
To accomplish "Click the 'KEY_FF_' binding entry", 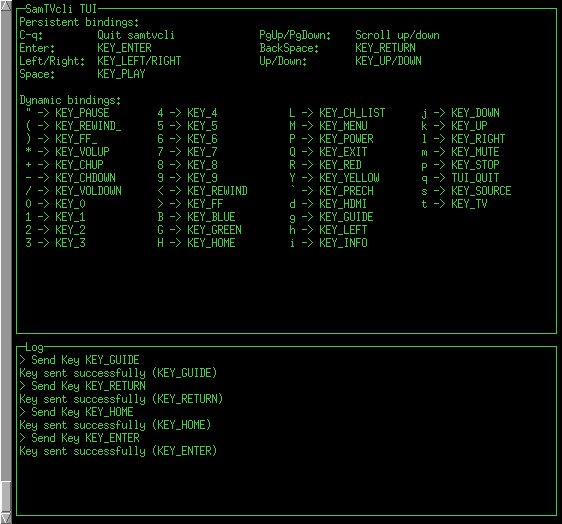I will click(x=76, y=139).
